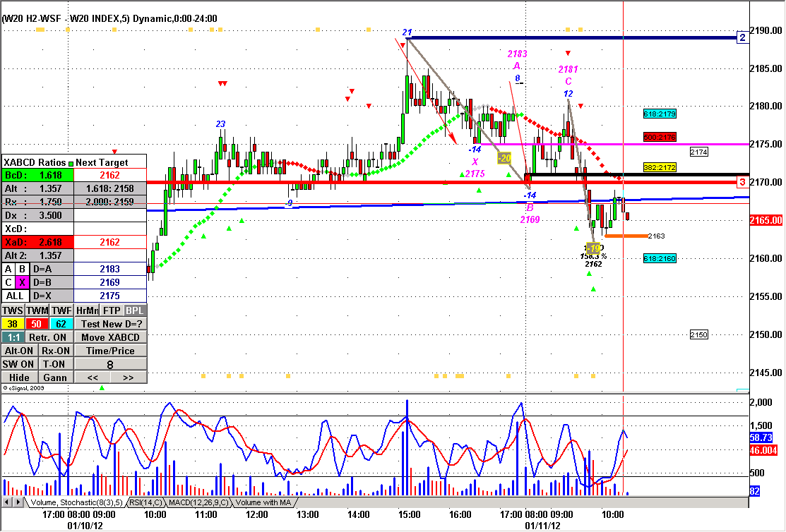Click the Move XABCD button
The width and height of the screenshot is (786, 532).
pos(110,337)
